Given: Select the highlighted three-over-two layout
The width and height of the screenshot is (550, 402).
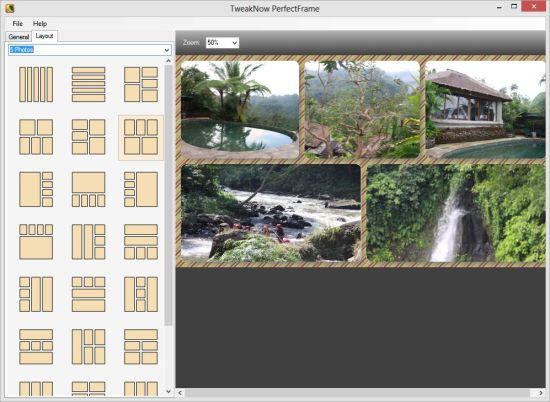Looking at the screenshot, I should tap(141, 137).
